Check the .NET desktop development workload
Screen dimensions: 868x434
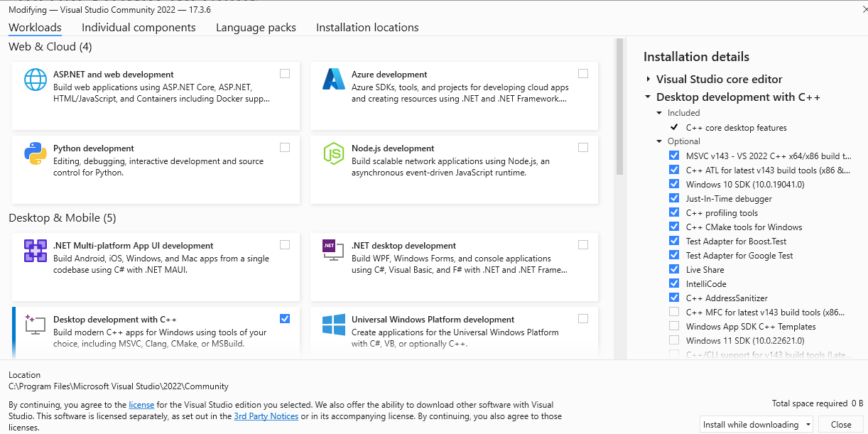583,245
